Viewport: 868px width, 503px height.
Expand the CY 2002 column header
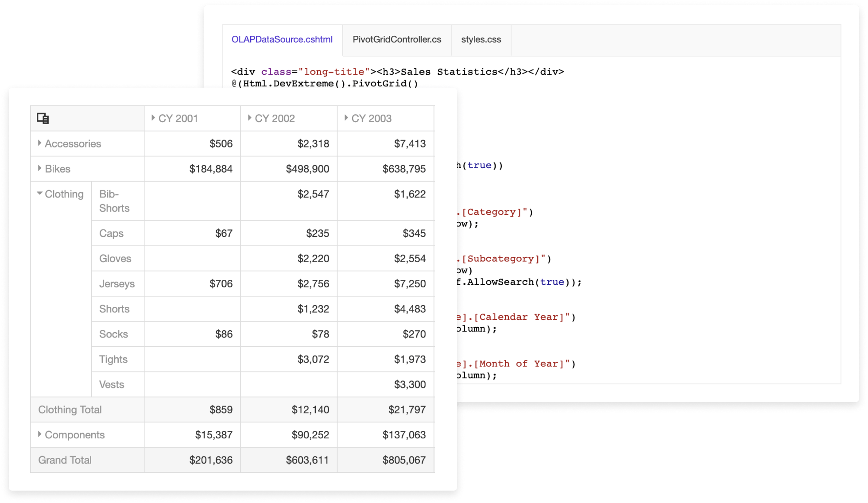coord(250,118)
